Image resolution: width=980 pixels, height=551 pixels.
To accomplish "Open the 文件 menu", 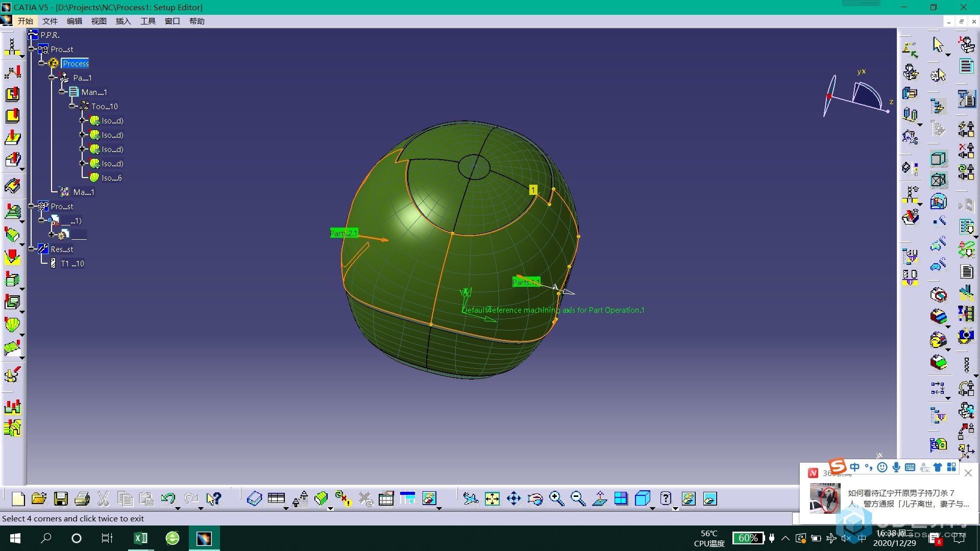I will click(50, 21).
